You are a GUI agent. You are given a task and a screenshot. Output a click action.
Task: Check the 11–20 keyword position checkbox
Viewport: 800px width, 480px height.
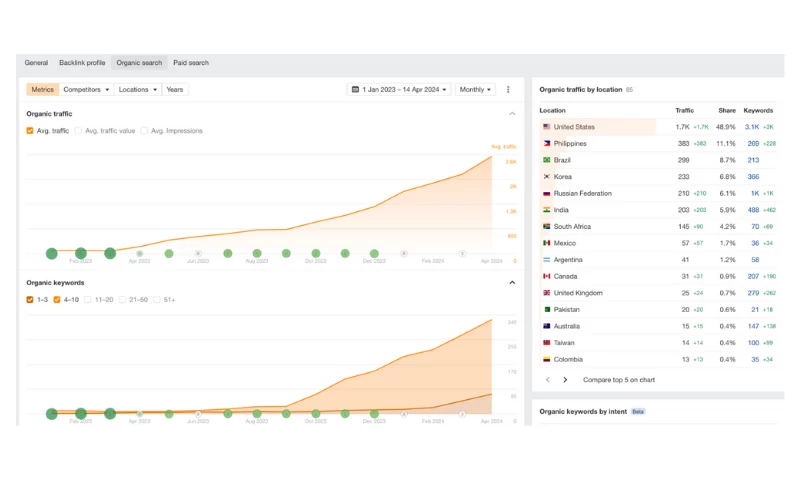pos(88,299)
